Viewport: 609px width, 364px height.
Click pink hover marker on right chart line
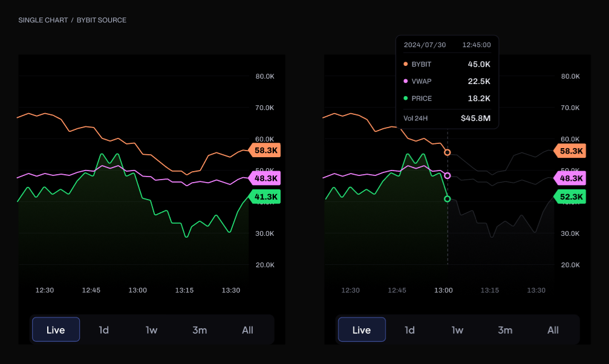coord(448,176)
